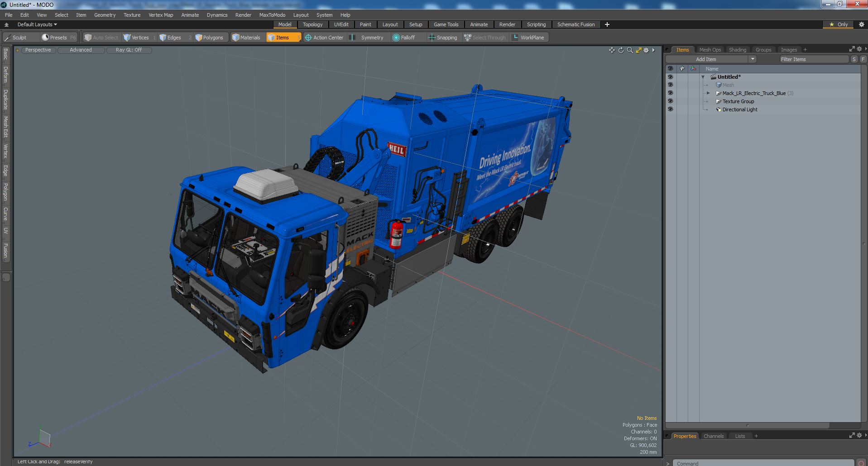Click the viewport pan/move icon
The height and width of the screenshot is (466, 868).
[612, 50]
